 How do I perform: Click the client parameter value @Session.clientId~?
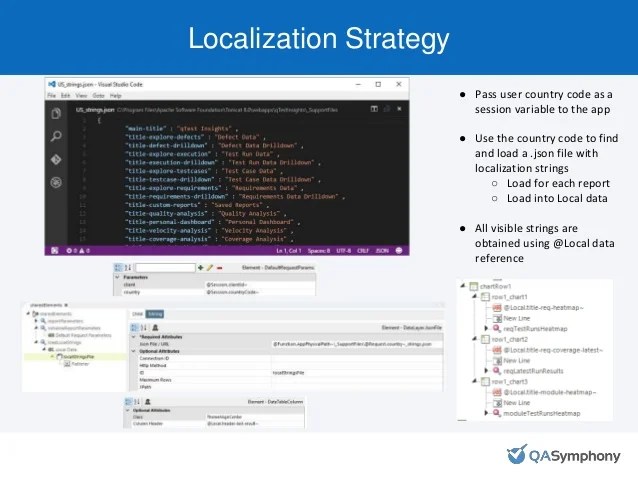coord(227,285)
